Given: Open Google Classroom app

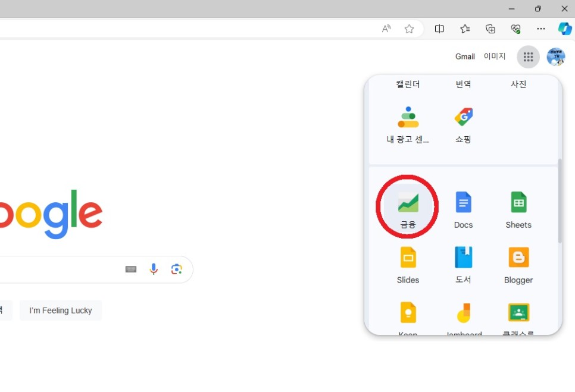Looking at the screenshot, I should pyautogui.click(x=518, y=318).
